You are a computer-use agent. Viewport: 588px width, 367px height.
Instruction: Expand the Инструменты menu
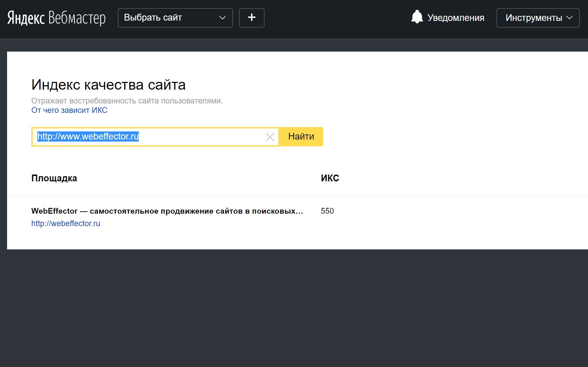[x=538, y=18]
